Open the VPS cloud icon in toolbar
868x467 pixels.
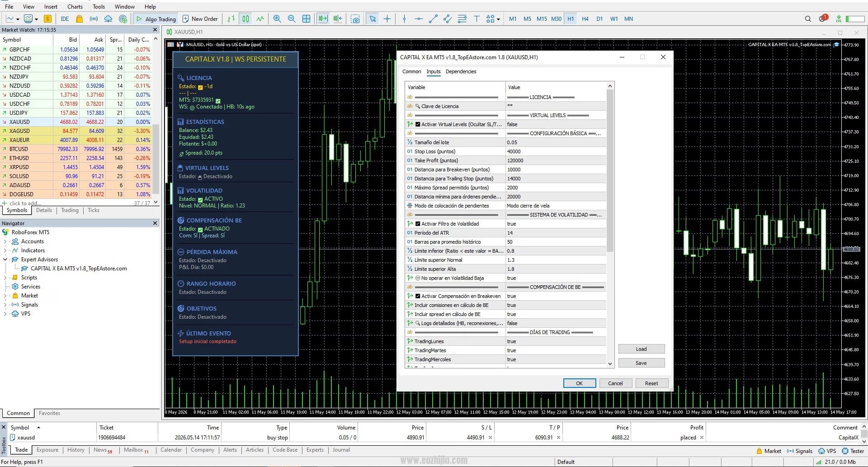[108, 19]
